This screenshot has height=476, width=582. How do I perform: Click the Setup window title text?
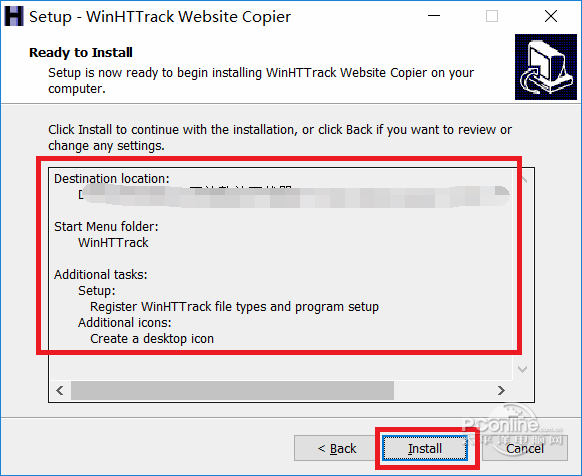click(x=160, y=17)
